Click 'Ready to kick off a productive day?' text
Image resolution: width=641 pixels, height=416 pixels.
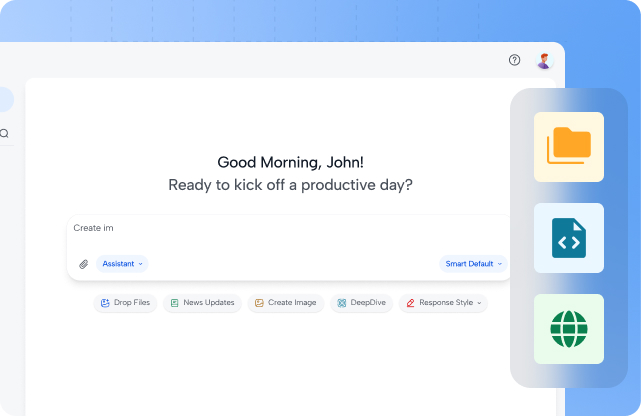tap(290, 185)
